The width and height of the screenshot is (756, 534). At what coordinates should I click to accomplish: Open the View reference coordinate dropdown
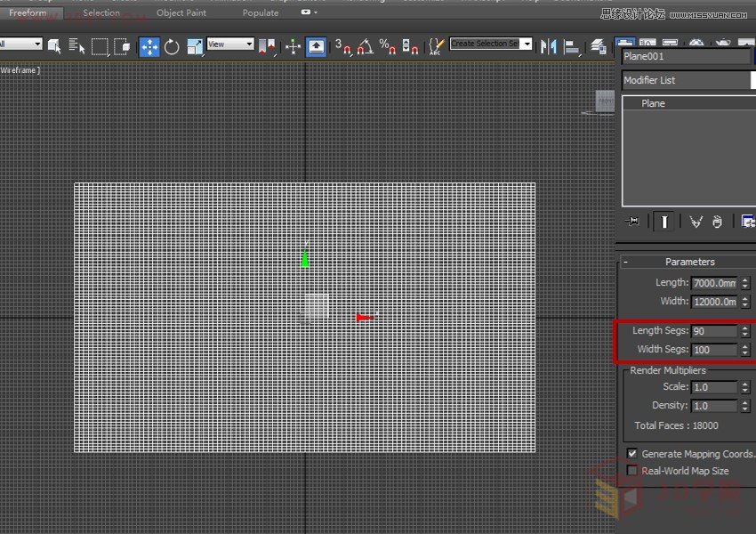tap(249, 44)
